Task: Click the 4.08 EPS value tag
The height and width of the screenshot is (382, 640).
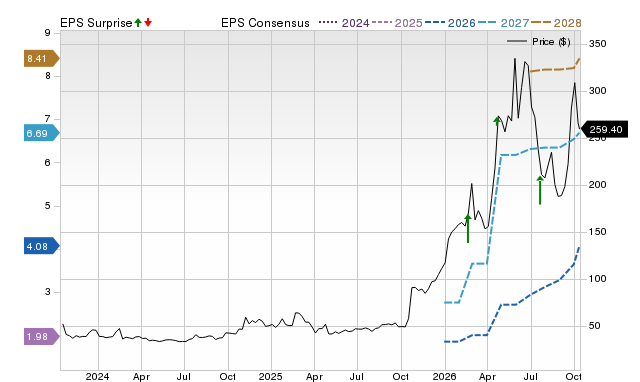Action: 41,246
